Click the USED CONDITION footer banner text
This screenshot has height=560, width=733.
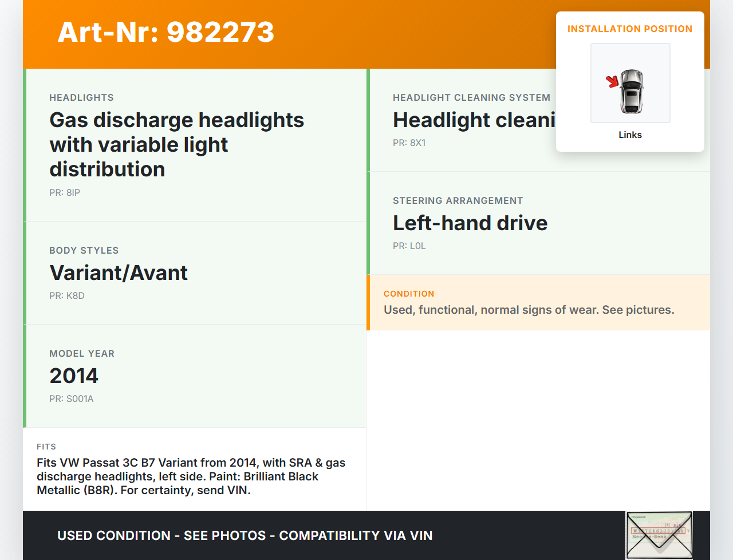[245, 535]
